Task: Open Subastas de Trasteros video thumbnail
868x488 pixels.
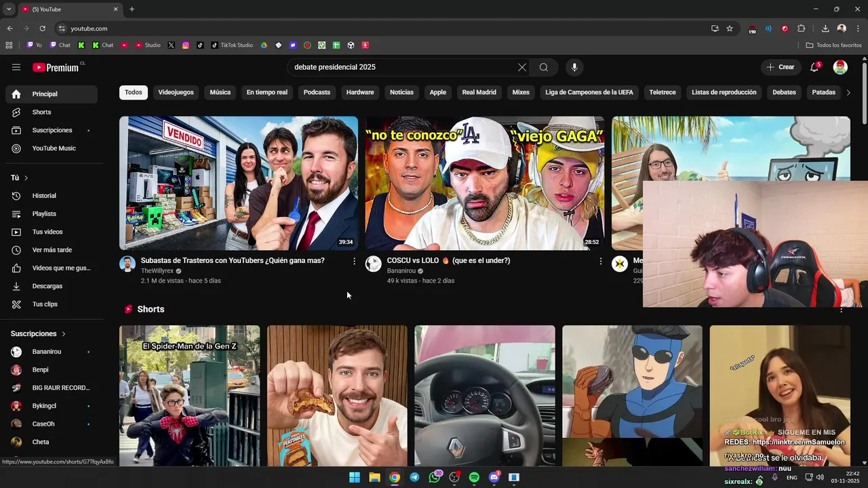Action: coord(239,183)
